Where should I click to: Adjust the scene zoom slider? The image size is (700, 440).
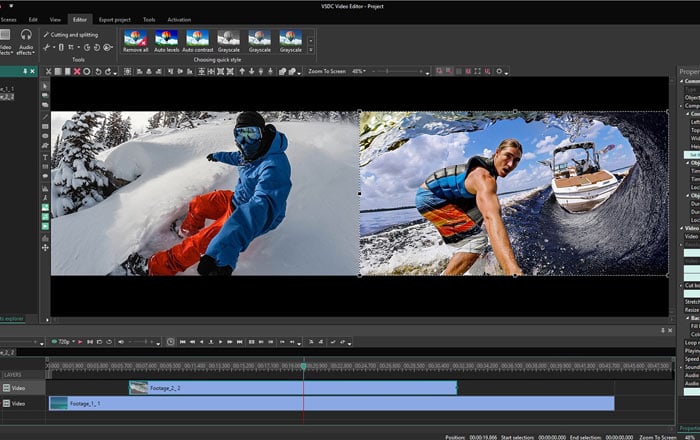click(x=397, y=71)
